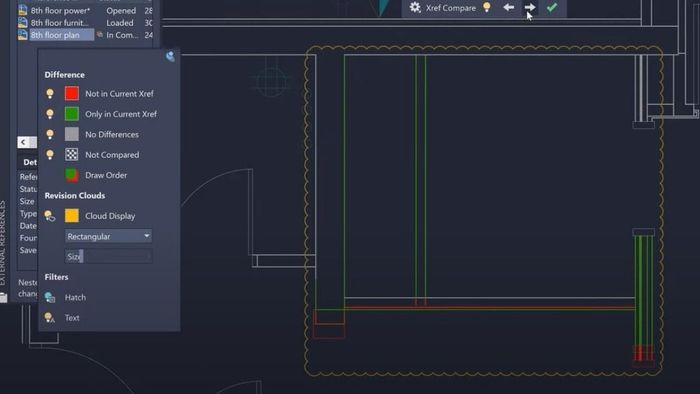Accept comparison with green checkmark

(552, 8)
